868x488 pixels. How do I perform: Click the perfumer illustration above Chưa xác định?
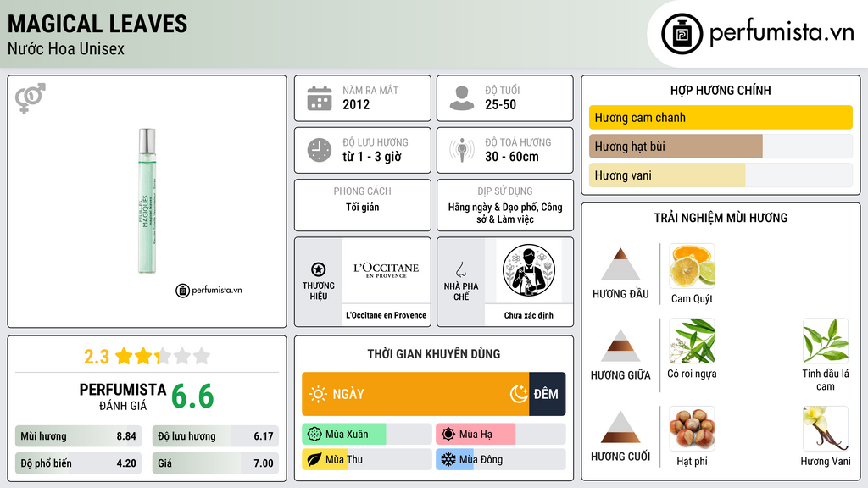click(x=529, y=270)
